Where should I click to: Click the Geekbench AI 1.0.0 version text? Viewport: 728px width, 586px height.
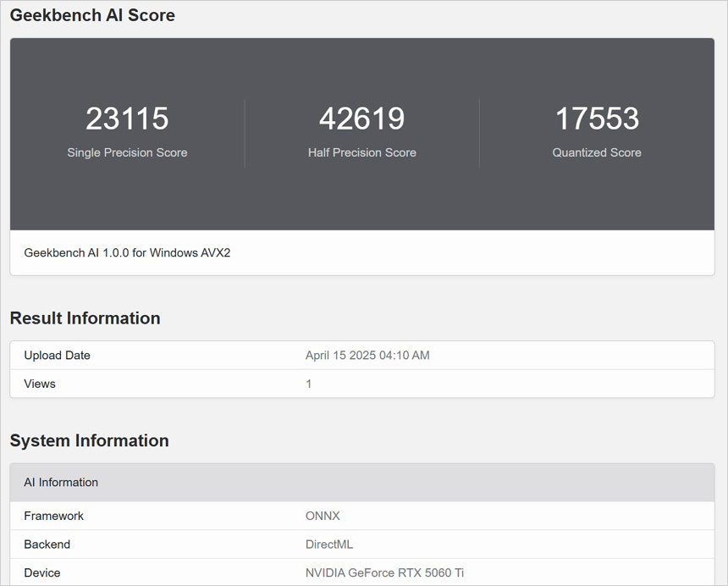click(x=127, y=252)
